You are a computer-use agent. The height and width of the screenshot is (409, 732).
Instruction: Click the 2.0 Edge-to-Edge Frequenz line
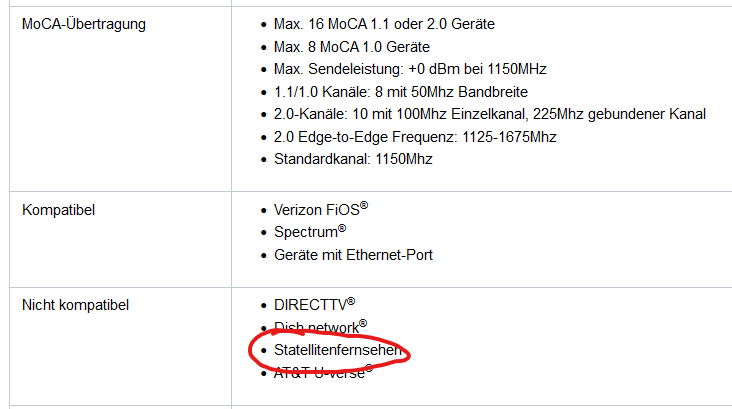point(415,137)
